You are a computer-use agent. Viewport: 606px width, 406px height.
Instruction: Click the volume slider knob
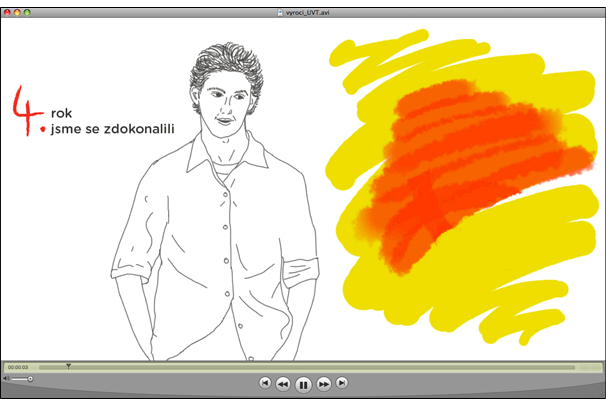[30, 379]
